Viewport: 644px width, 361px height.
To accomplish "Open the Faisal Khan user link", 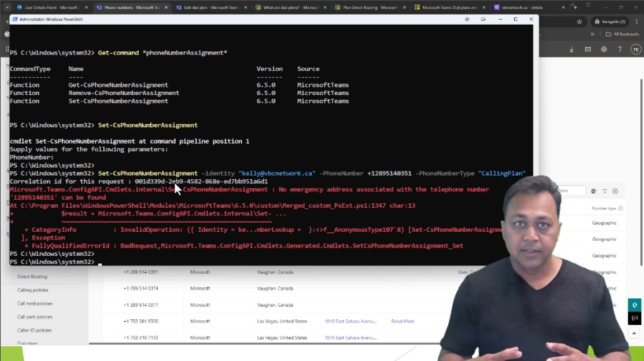I will pyautogui.click(x=402, y=321).
